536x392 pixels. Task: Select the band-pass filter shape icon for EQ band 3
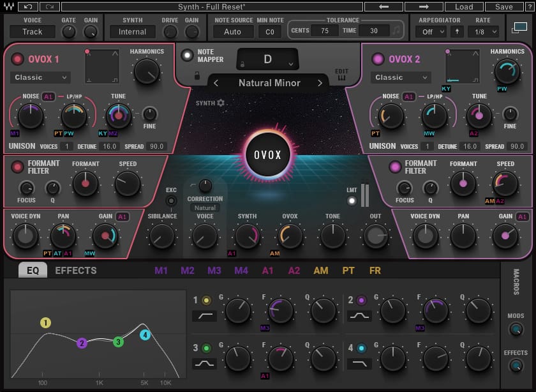coord(205,363)
